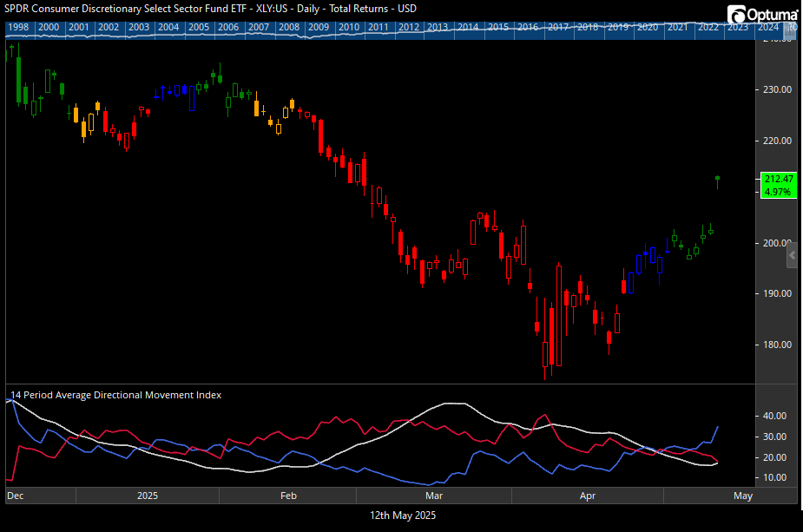
Task: Select 2014 in the top year timeline
Action: 468,28
